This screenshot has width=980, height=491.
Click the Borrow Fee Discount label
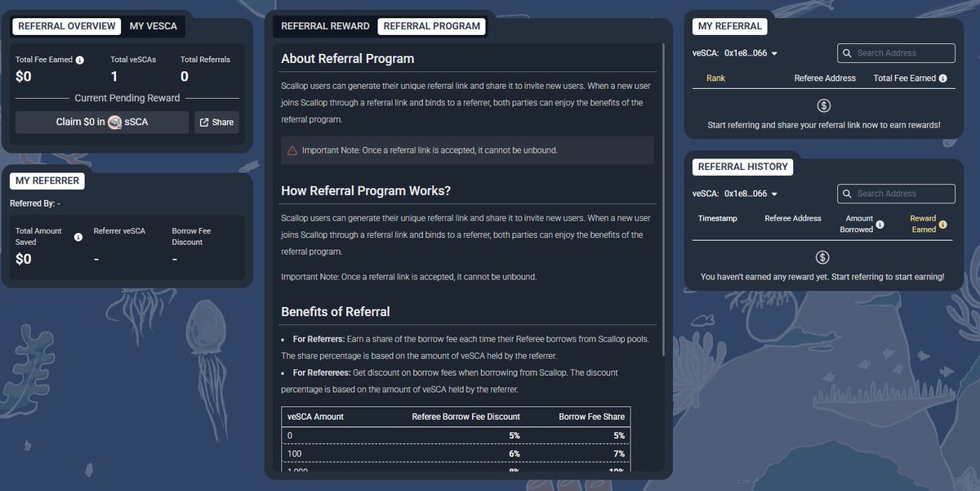[191, 236]
